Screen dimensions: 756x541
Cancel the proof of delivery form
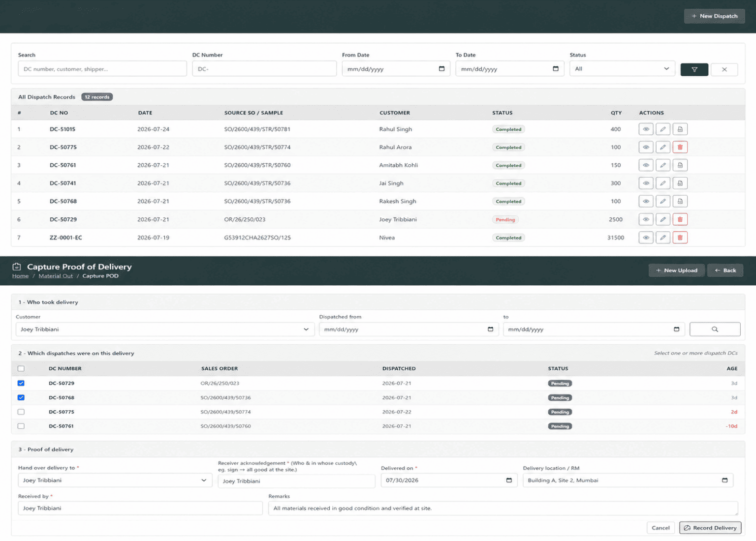661,528
